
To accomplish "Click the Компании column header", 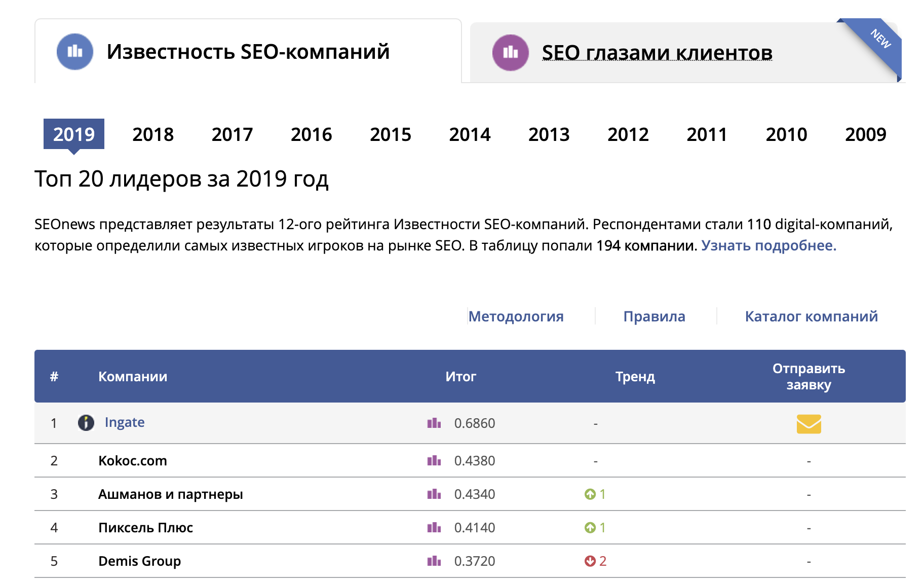I will pos(133,376).
